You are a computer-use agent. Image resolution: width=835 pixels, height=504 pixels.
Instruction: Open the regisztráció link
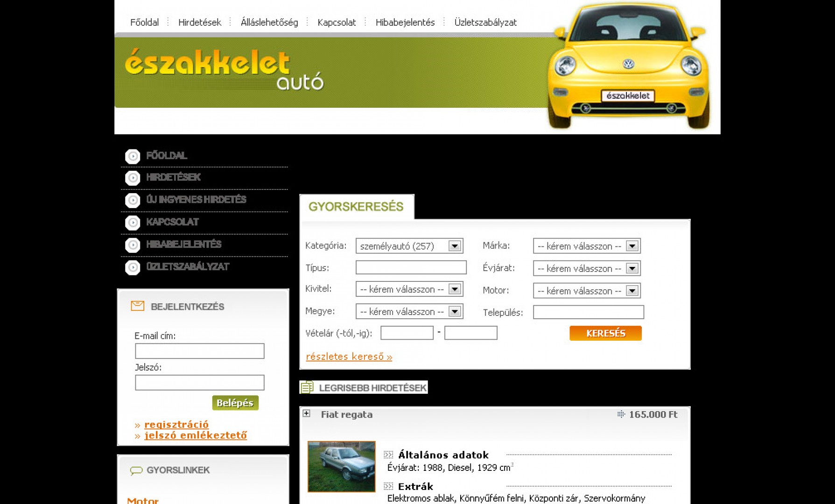pos(176,424)
